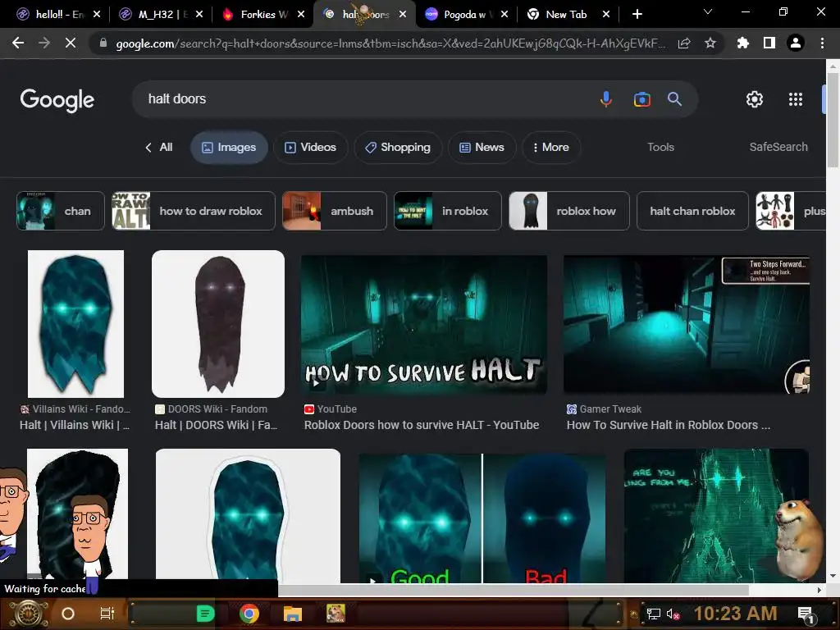
Task: Select the All search filter
Action: (159, 148)
